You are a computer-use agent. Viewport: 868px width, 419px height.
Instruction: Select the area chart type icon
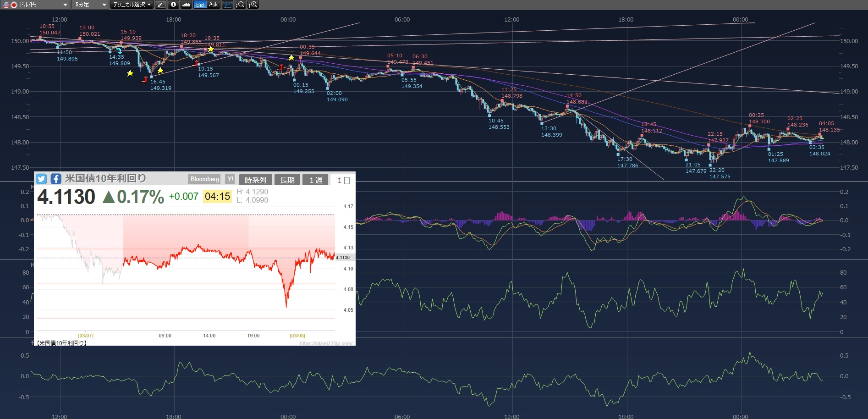[186, 5]
